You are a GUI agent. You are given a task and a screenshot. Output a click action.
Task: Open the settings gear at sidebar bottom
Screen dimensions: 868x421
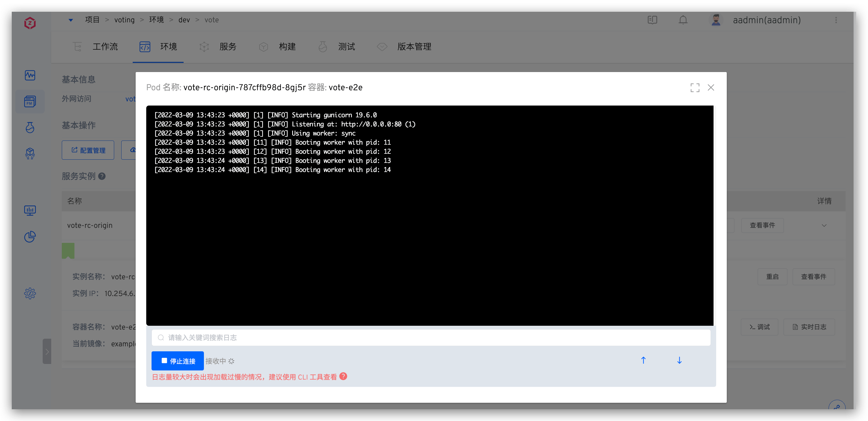click(30, 293)
